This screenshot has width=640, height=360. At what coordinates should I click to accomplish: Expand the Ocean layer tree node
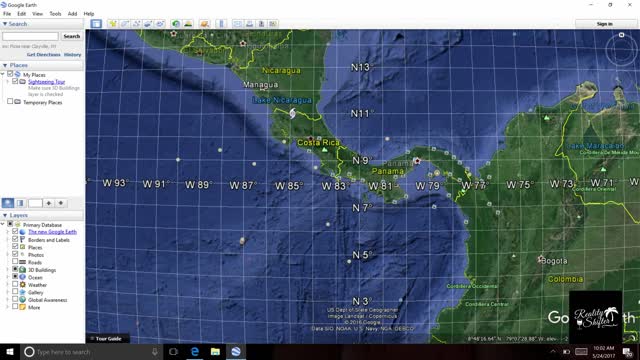[8, 277]
